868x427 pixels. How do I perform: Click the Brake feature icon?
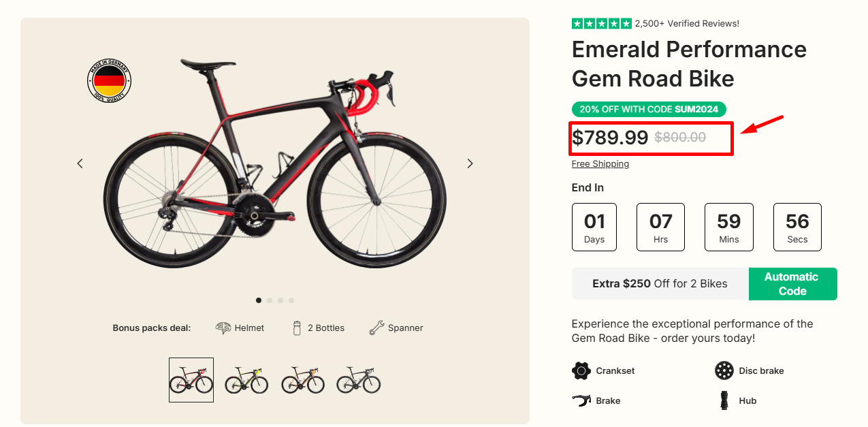coord(581,400)
